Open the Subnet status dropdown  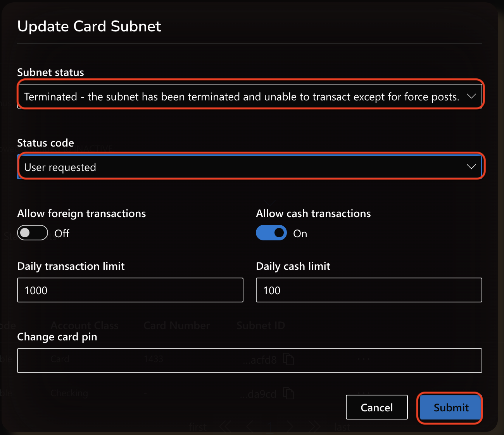250,97
